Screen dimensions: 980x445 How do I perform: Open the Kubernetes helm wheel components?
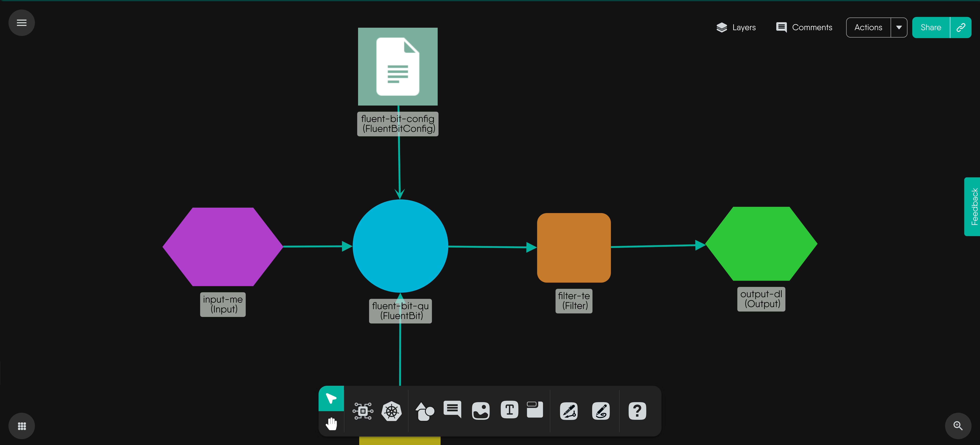coord(391,411)
